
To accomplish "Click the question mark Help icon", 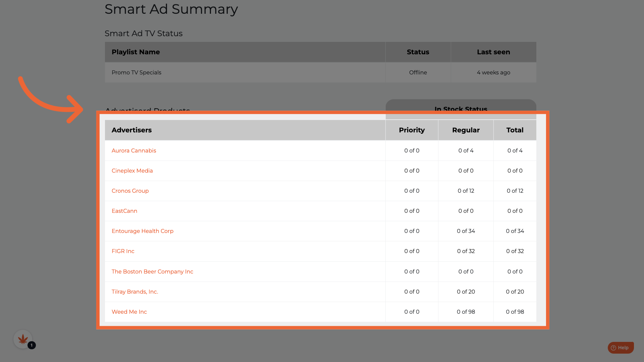I will coord(613,348).
